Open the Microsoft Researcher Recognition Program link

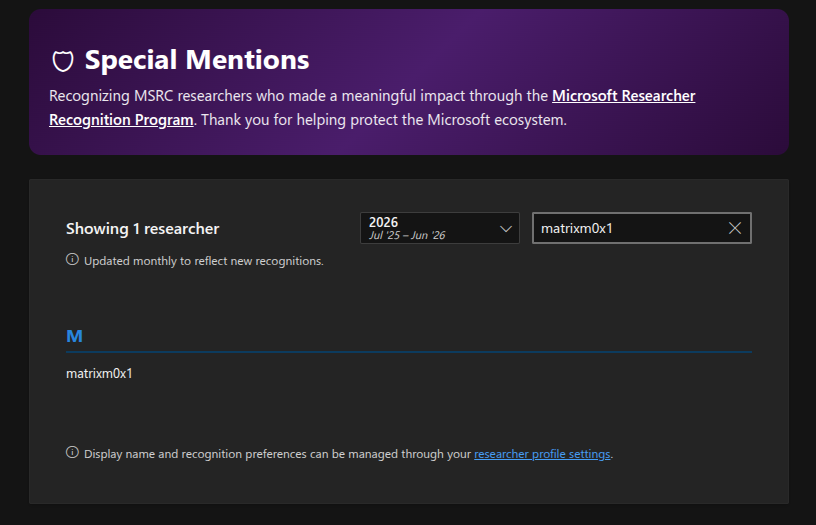[623, 96]
